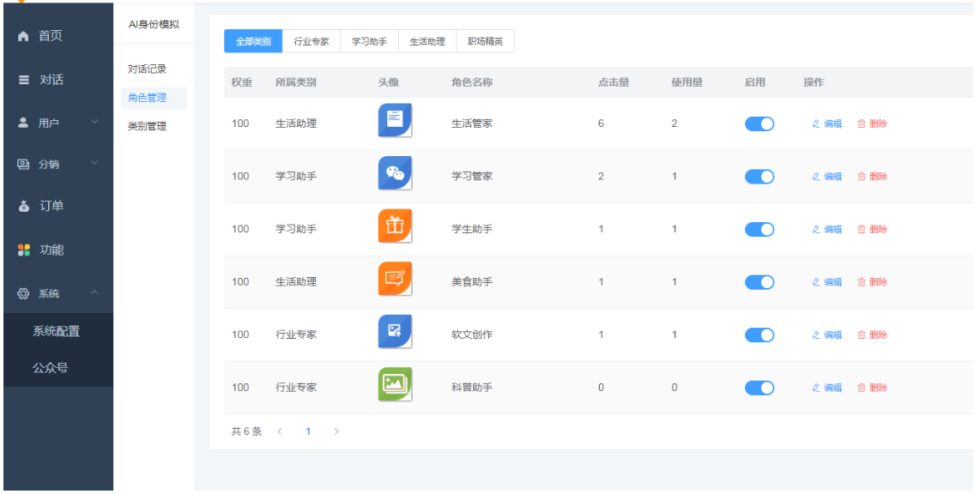Screen dimensions: 980x494
Task: Click trash delete icon in 美食助手 row
Action: [862, 282]
